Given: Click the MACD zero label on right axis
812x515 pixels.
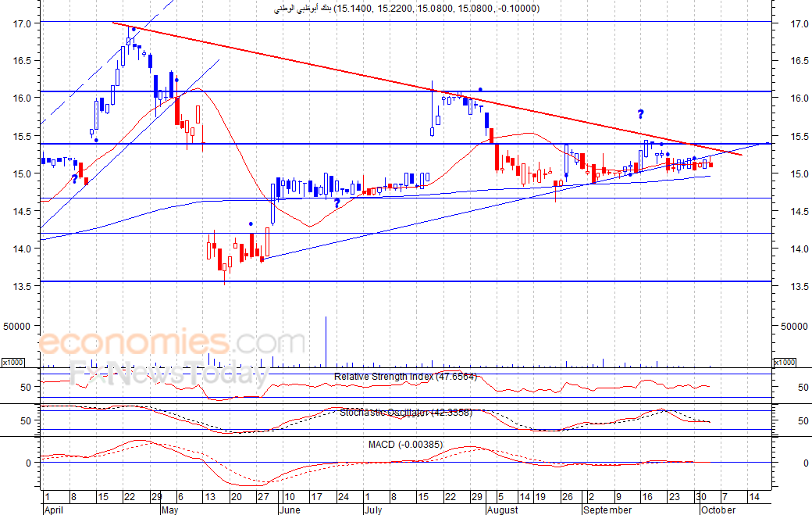Looking at the screenshot, I should pos(806,463).
